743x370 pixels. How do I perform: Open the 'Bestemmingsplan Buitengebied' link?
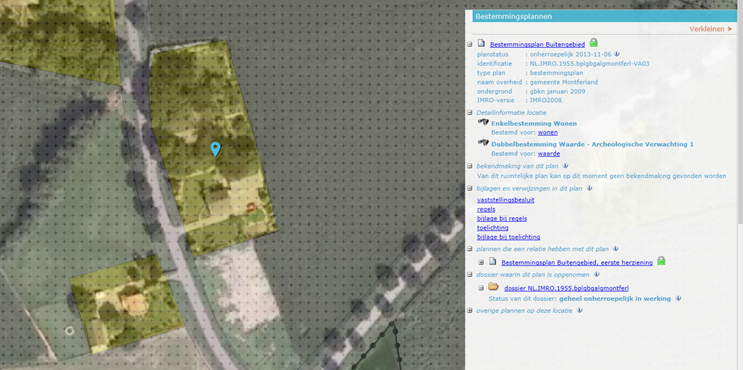coord(537,45)
